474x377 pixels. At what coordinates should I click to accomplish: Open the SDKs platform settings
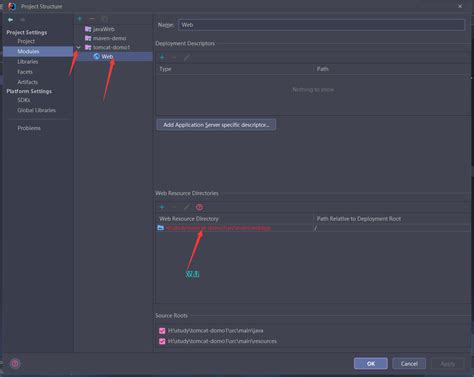coord(24,100)
